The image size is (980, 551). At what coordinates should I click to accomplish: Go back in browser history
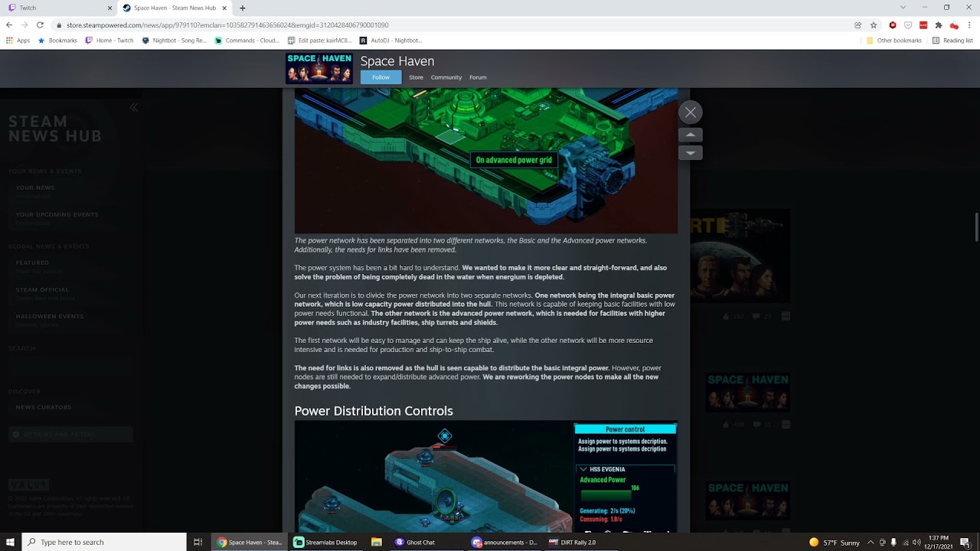tap(9, 24)
